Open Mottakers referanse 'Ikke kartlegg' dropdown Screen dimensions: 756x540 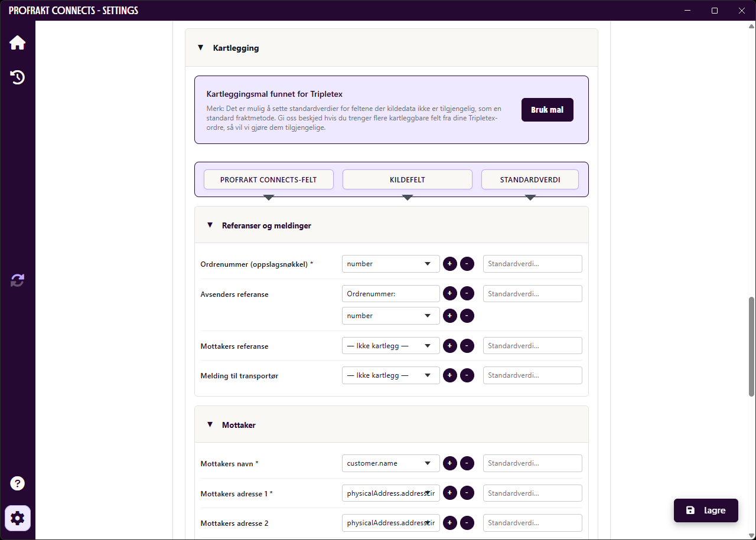tap(391, 345)
